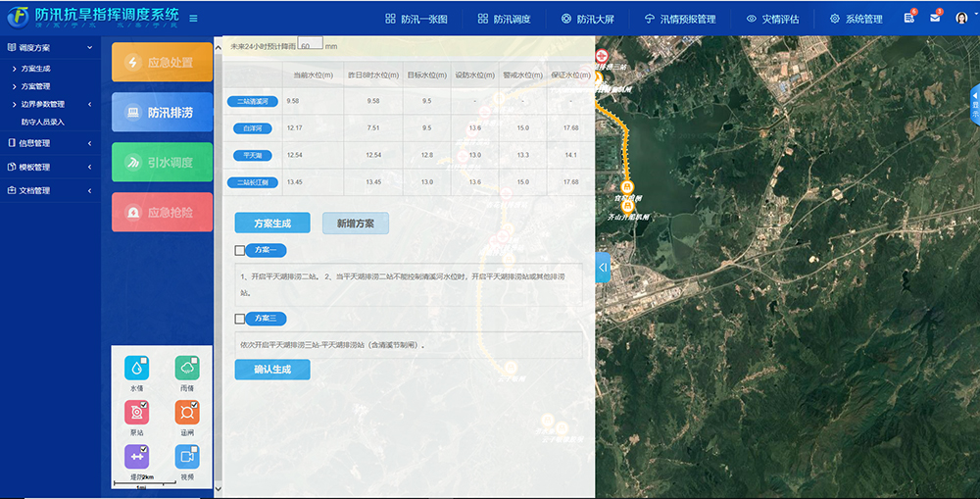
Task: Expand the 模板管理 sidebar section
Action: click(89, 167)
